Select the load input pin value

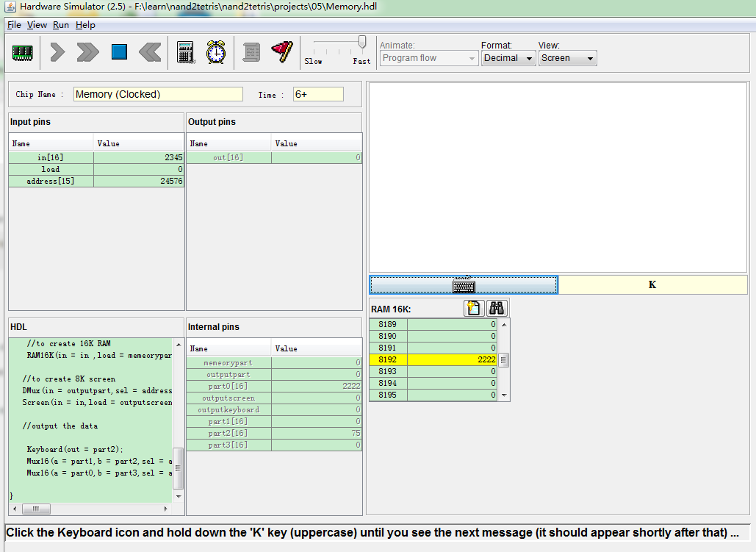point(139,169)
